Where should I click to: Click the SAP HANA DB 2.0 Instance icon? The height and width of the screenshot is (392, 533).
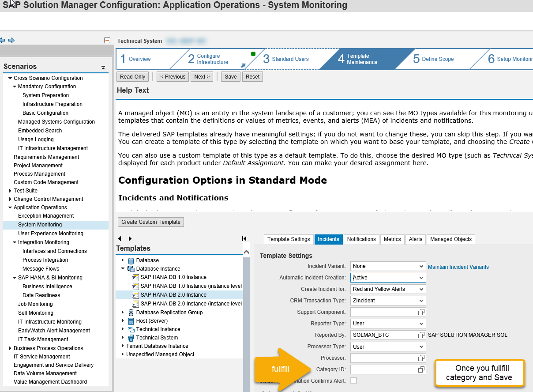135,295
